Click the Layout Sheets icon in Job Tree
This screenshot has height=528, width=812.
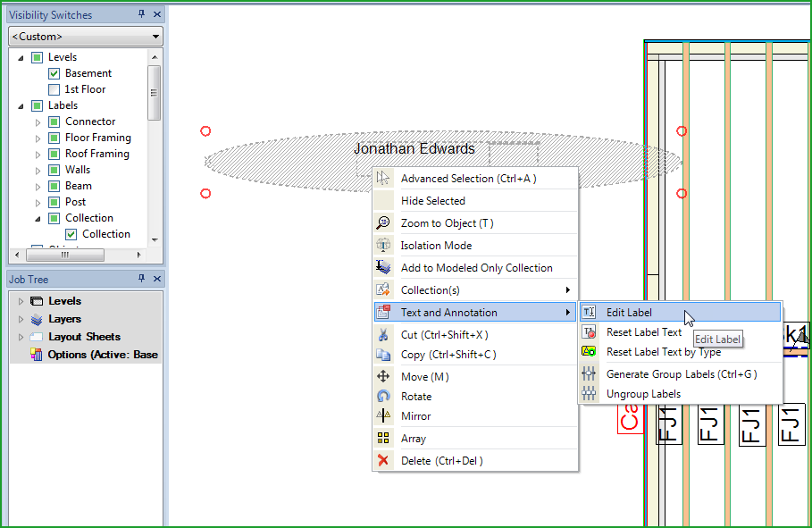[37, 337]
